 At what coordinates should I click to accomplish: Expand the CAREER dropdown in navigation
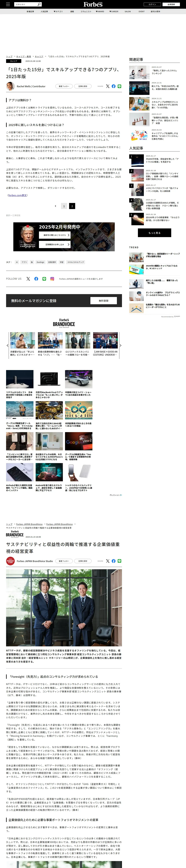114,11
